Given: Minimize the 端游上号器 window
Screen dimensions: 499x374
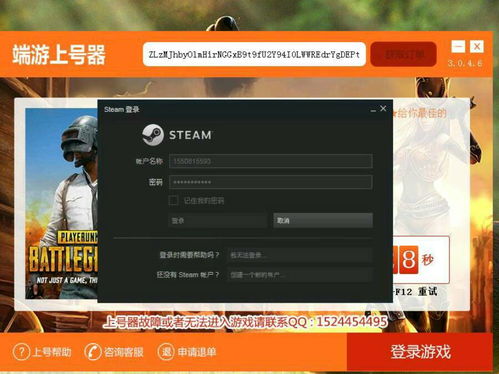Looking at the screenshot, I should click(458, 46).
